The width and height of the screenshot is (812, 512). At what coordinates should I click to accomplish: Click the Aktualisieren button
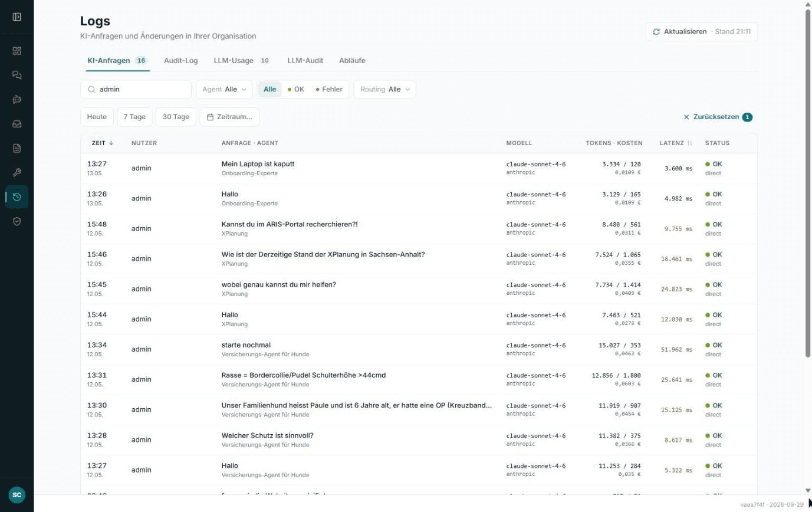[x=702, y=32]
